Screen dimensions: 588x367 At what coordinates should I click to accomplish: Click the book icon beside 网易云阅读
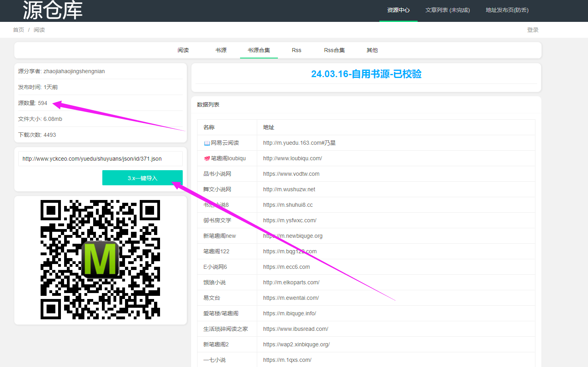click(207, 143)
